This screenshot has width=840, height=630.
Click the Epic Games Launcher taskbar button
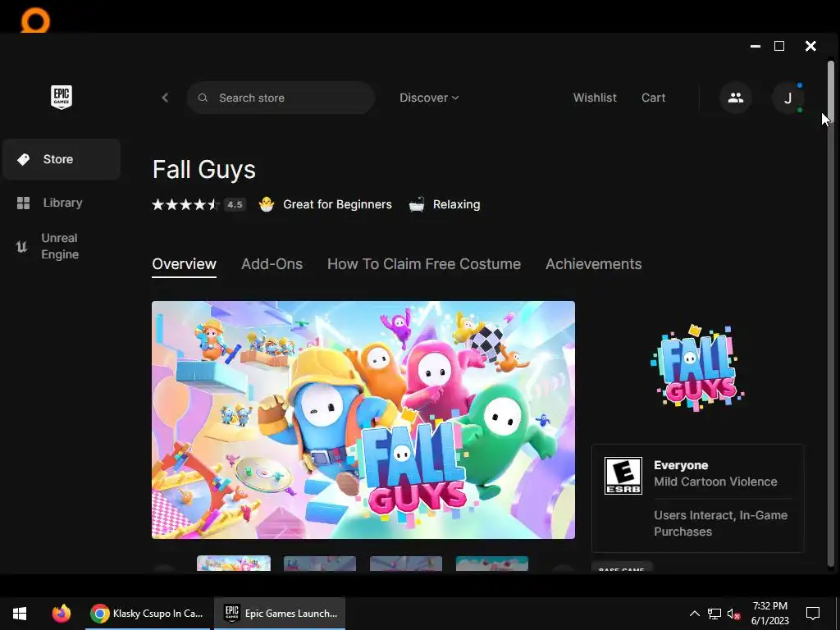(x=280, y=614)
